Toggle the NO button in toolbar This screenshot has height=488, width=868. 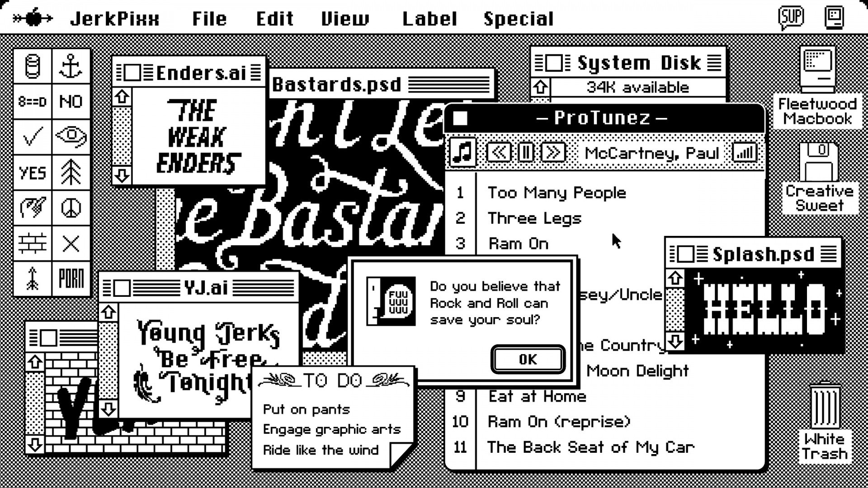(71, 101)
